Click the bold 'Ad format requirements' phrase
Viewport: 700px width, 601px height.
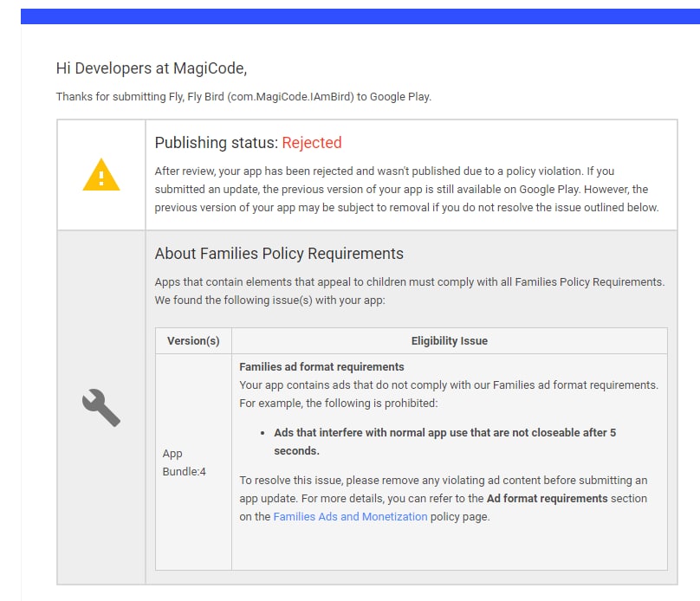pos(547,498)
